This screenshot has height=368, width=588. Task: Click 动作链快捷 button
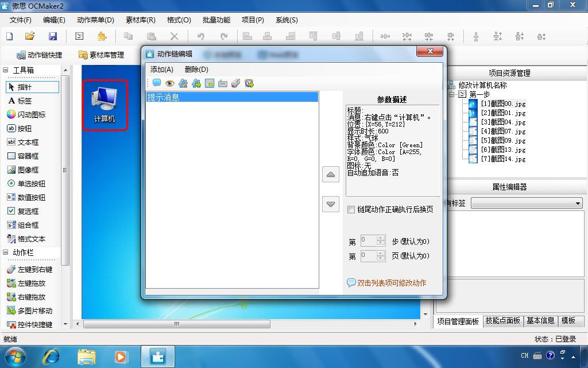pyautogui.click(x=40, y=55)
